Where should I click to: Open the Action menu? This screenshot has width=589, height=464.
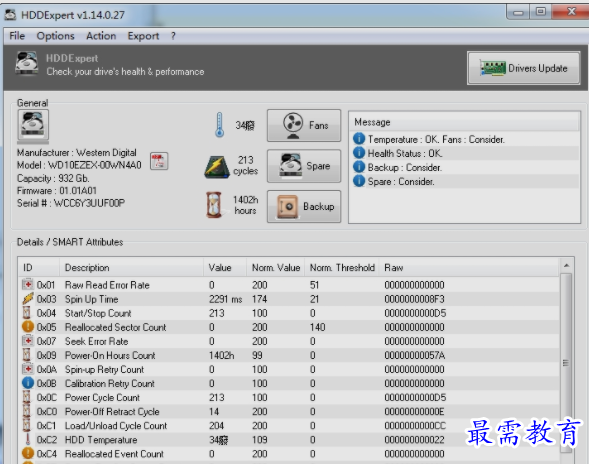click(101, 36)
